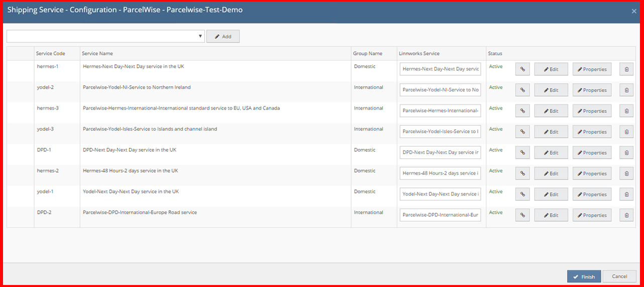Click the link icon for yodel-1 row
Screen dimensions: 644x287
click(x=522, y=194)
